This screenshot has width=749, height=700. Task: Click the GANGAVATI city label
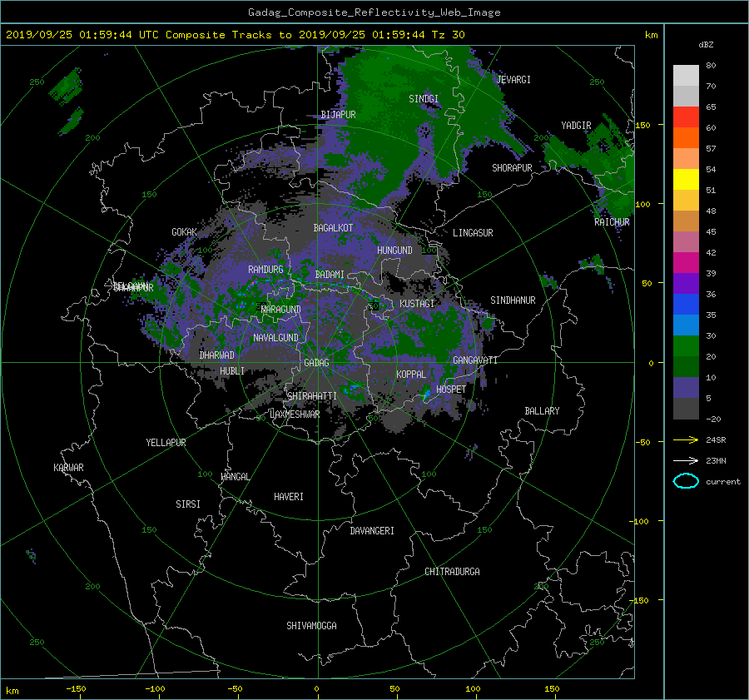point(475,360)
